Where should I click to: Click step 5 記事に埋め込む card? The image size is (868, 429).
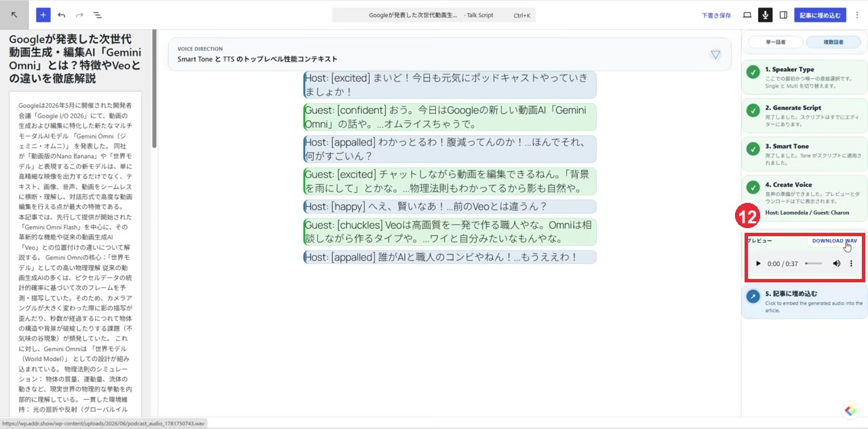pos(804,301)
